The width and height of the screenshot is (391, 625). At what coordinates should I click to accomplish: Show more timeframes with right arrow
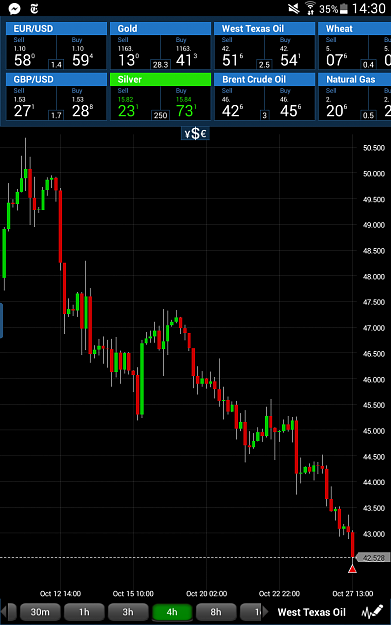265,612
